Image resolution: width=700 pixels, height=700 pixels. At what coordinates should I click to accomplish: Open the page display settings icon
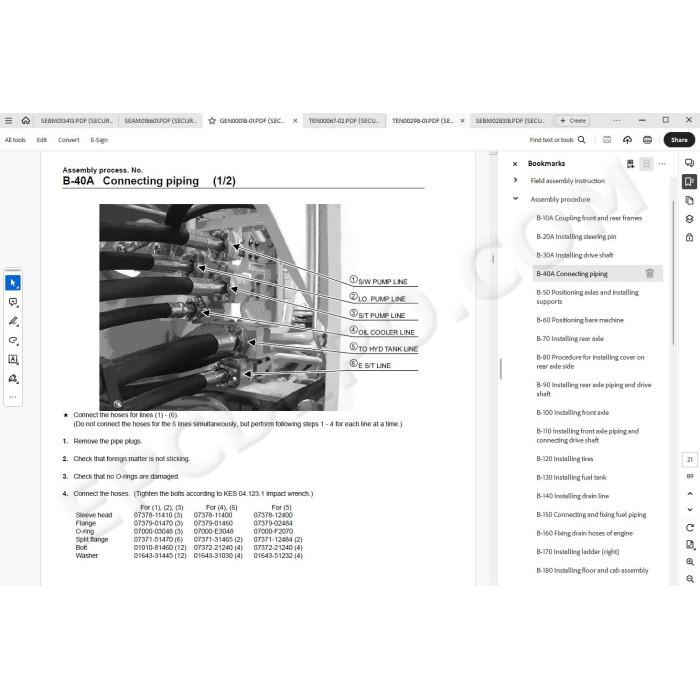coord(690,545)
